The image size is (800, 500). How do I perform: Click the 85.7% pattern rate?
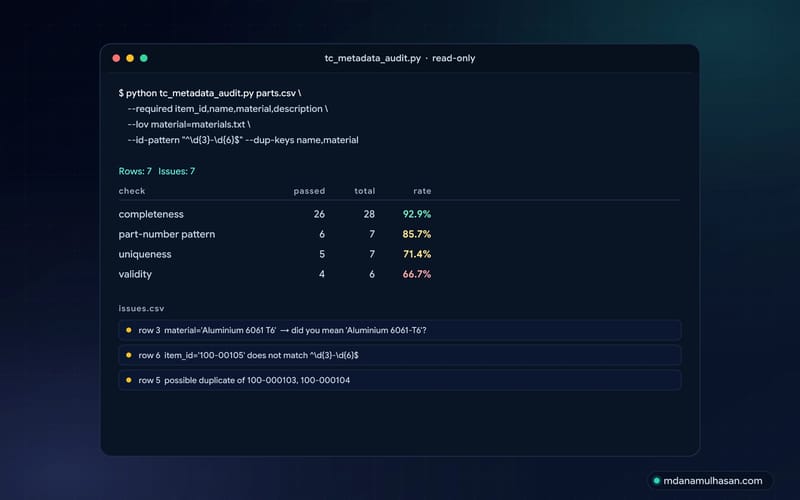(x=417, y=234)
